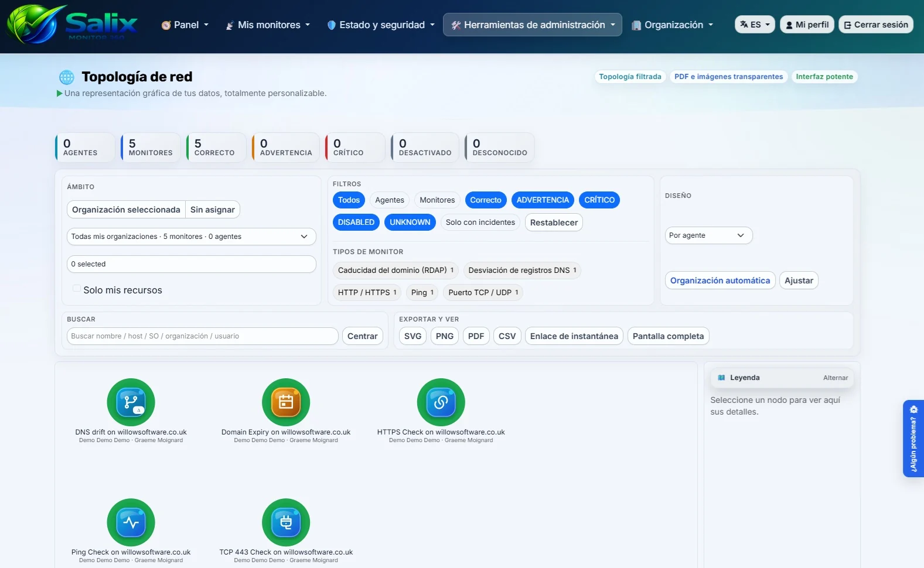The image size is (924, 568).
Task: Click the Salix Monitor 360 logo
Action: point(72,25)
